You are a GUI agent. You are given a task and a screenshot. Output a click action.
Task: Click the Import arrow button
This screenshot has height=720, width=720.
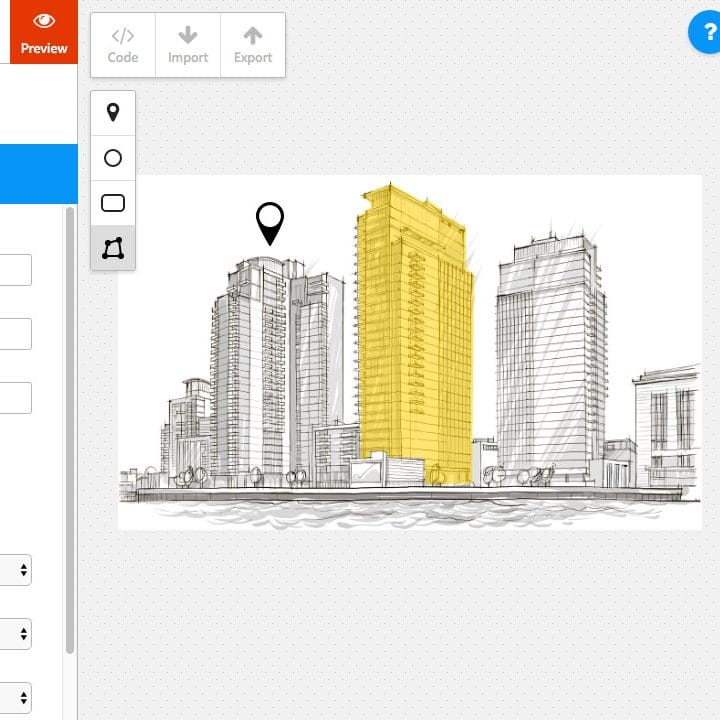(x=188, y=45)
